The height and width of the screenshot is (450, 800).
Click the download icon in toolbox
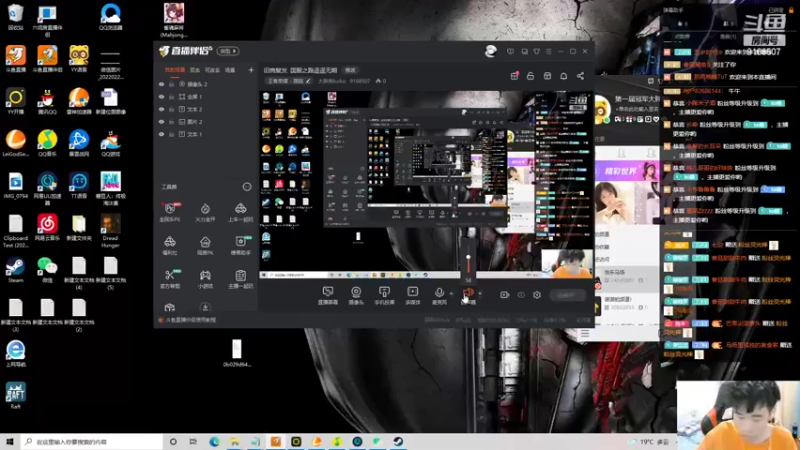tap(205, 307)
